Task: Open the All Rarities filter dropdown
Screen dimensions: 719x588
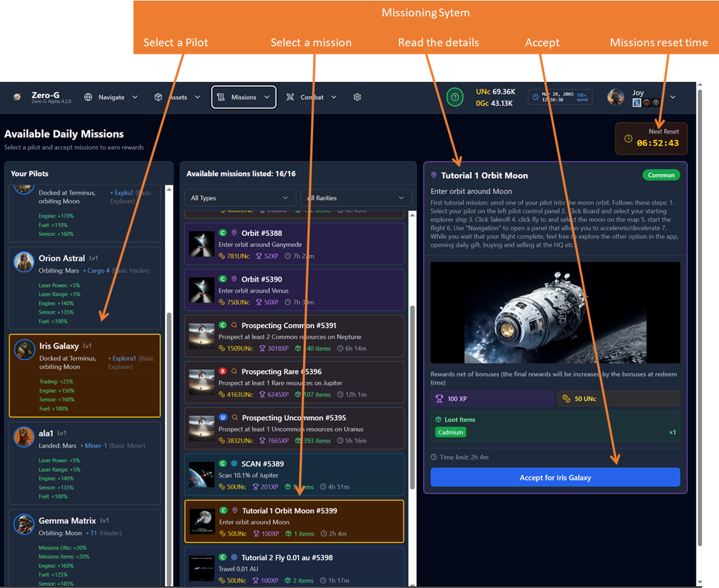Action: tap(356, 198)
